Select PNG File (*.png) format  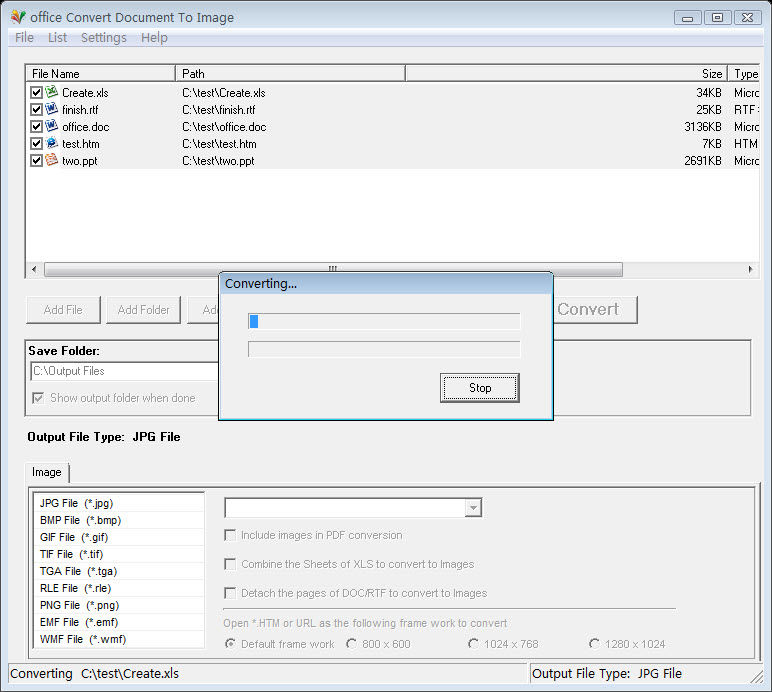coord(119,605)
